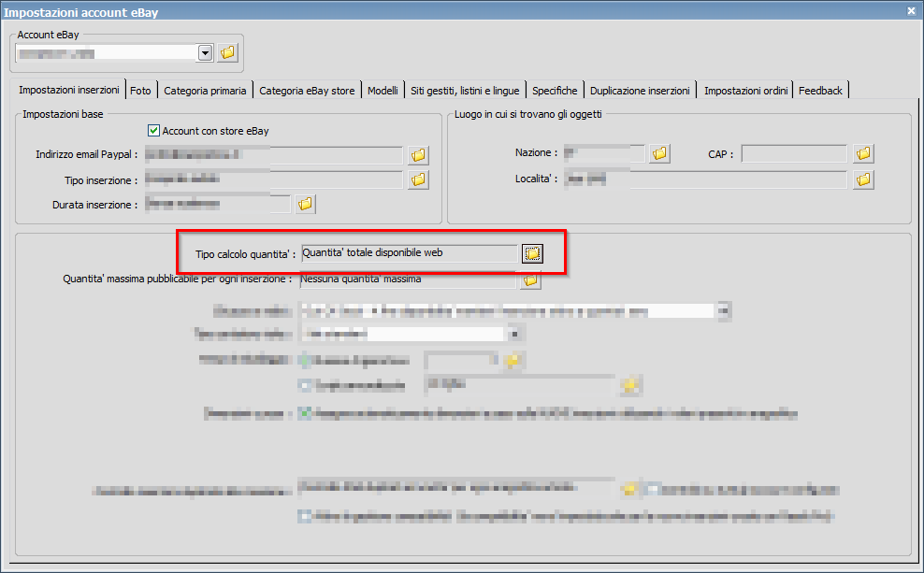
Task: Click the CAP input field
Action: click(x=794, y=153)
